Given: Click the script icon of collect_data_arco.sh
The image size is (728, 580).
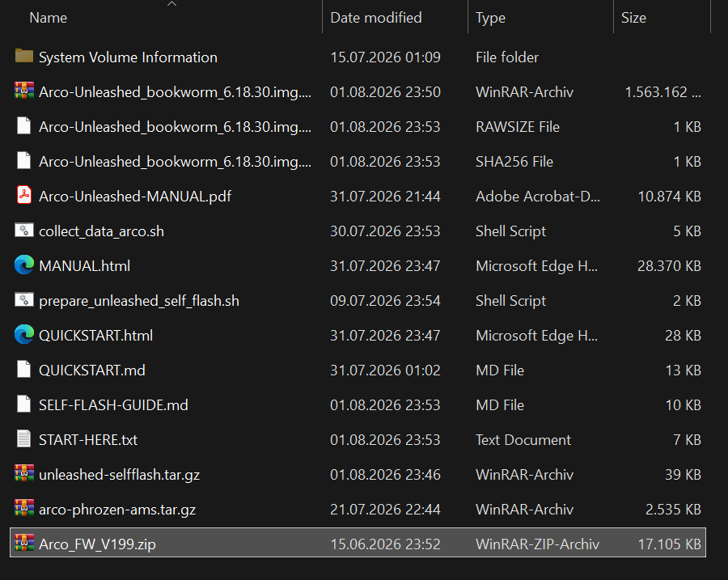Looking at the screenshot, I should [x=24, y=230].
